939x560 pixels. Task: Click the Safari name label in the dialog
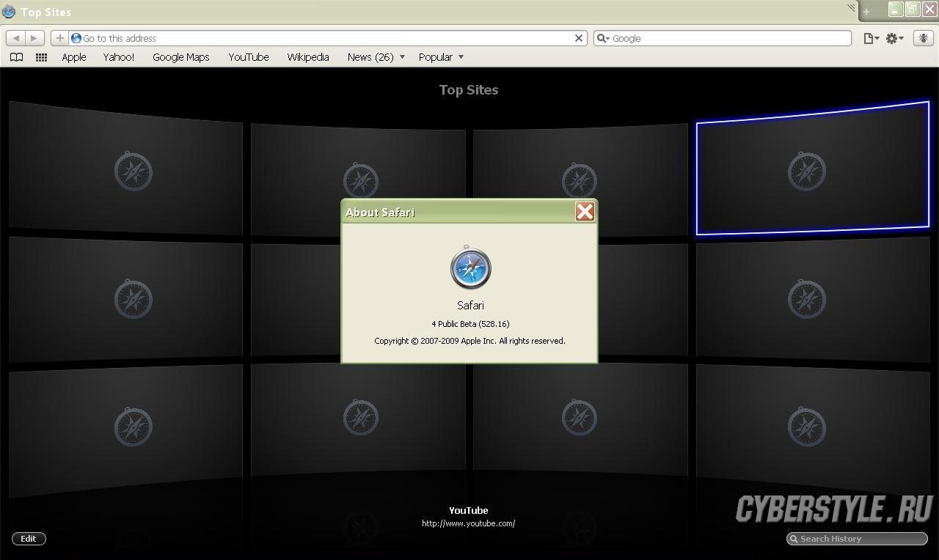[470, 306]
